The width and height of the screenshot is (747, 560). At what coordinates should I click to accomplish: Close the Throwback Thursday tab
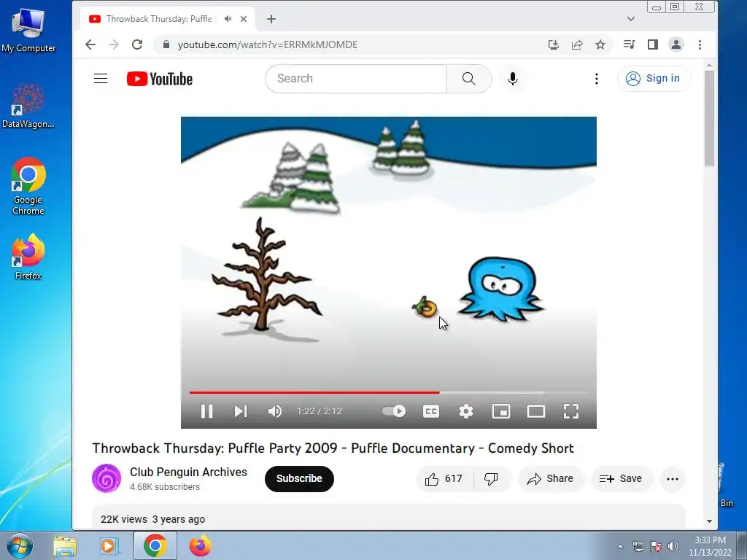click(244, 19)
